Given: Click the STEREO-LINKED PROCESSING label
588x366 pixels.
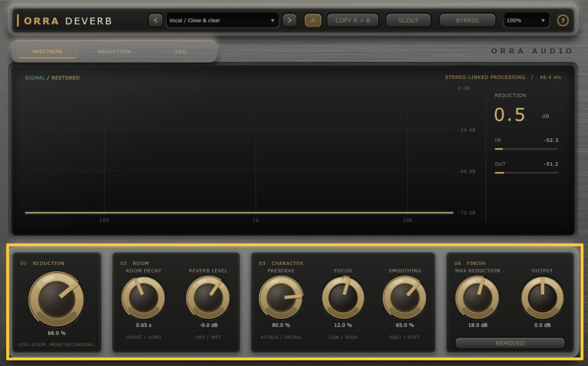Looking at the screenshot, I should pos(485,77).
